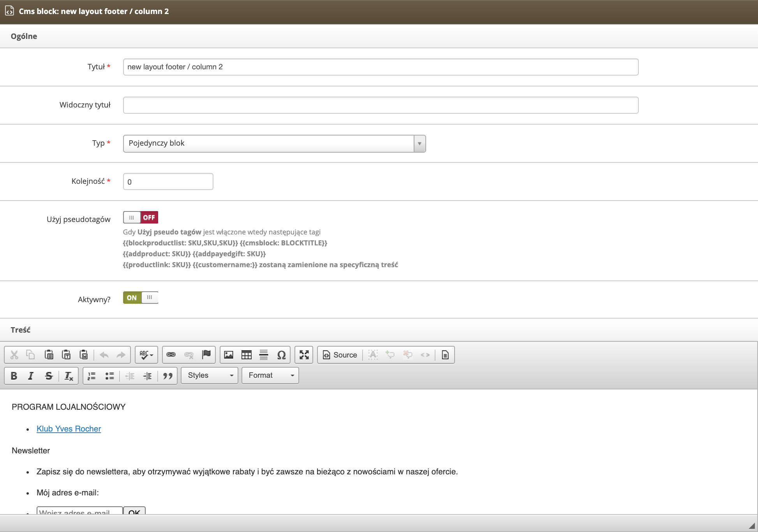
Task: Click the '{{addproduct: SKU}}' hint text
Action: (x=157, y=254)
